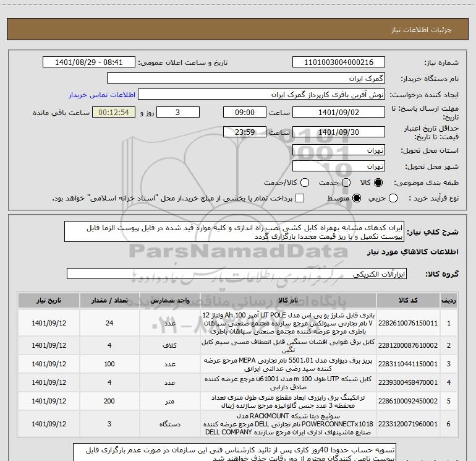Image resolution: width=476 pixels, height=461 pixels.
Task: Click the DELL rackmount switch description in row 6
Action: (288, 424)
